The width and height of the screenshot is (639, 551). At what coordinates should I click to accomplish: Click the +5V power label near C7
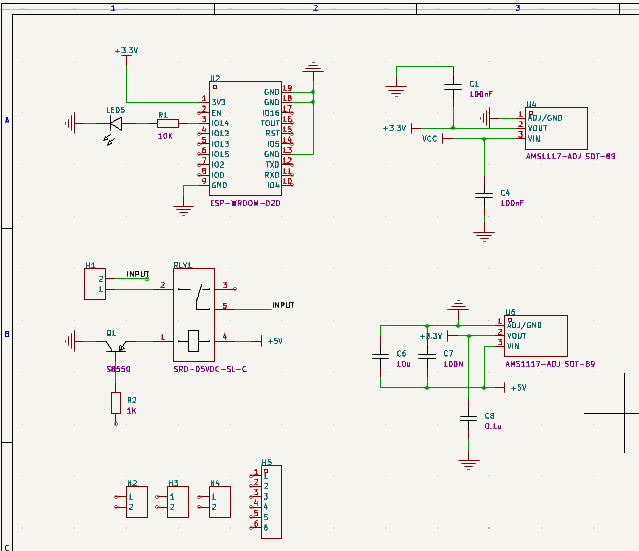(518, 388)
